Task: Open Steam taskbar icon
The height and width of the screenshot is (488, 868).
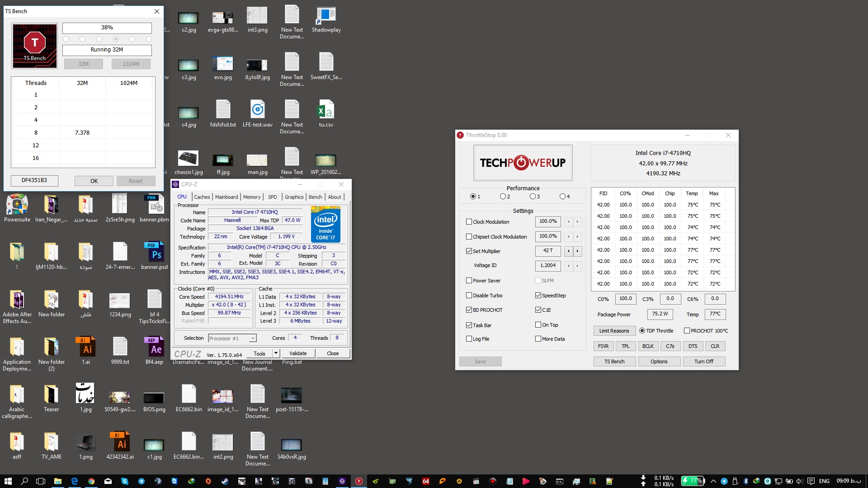Action: (x=225, y=481)
